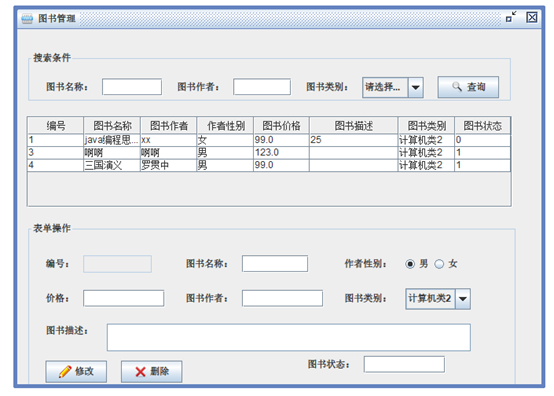Click the window icon beside 图书管理 title

click(27, 18)
